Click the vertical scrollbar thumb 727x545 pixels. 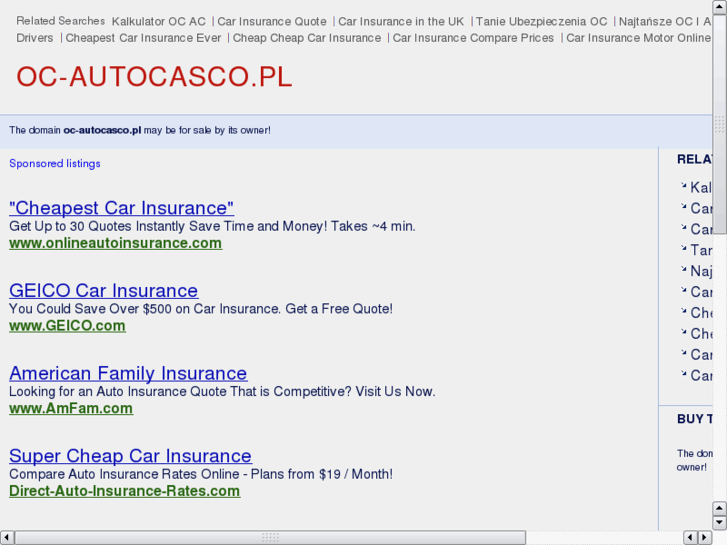click(x=719, y=124)
